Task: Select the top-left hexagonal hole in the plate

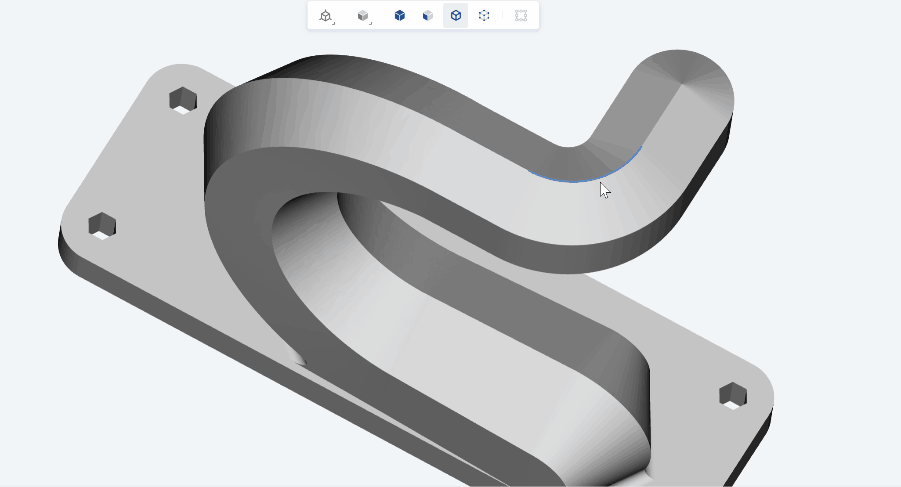Action: click(182, 99)
